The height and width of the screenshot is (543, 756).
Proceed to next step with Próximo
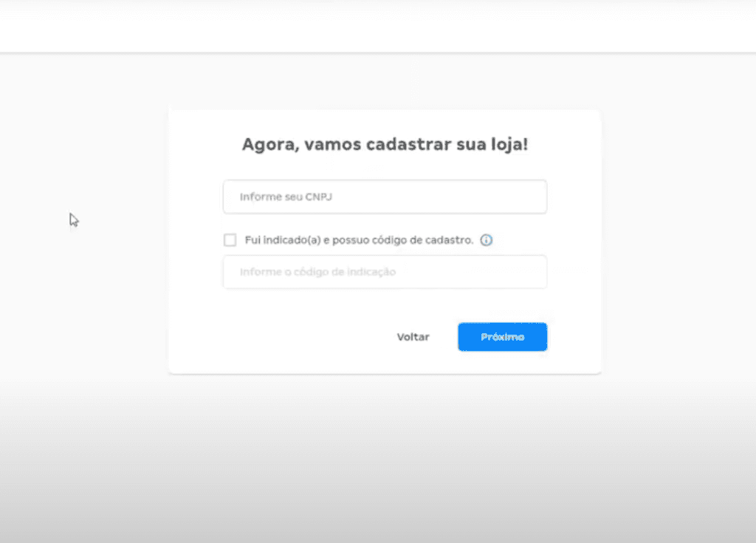502,337
